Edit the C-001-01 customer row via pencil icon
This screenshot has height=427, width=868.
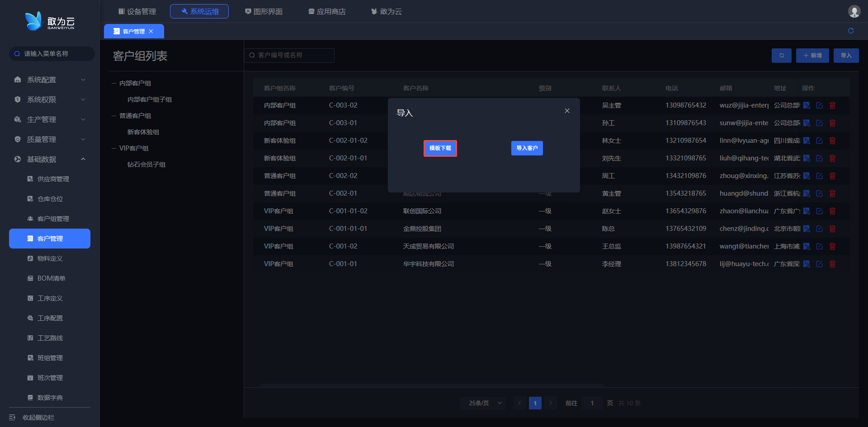819,264
